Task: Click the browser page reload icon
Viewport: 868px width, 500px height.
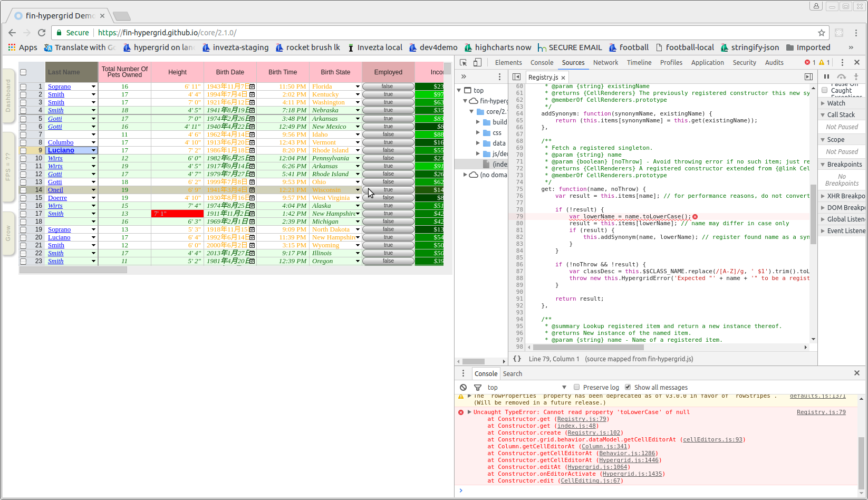Action: 42,32
